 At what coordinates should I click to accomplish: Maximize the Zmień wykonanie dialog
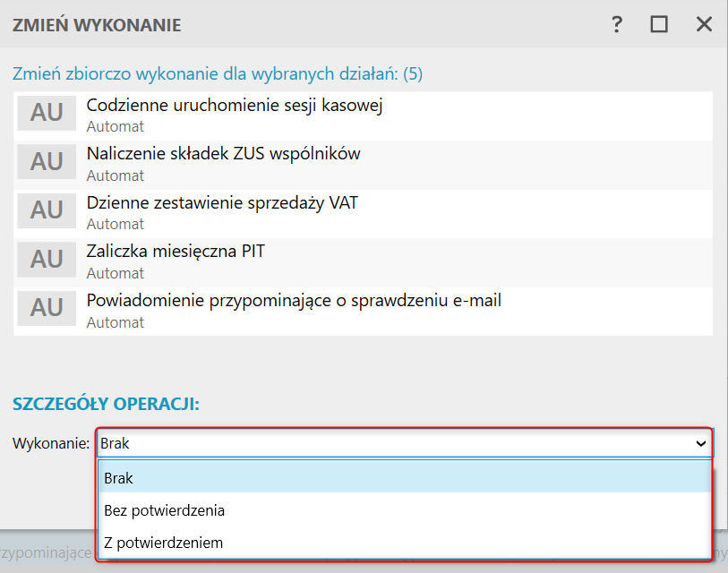660,25
